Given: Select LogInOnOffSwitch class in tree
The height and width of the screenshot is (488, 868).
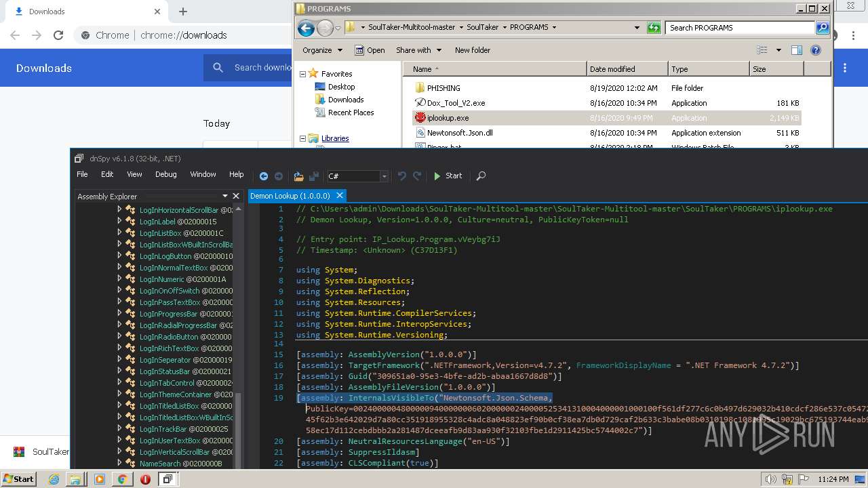Looking at the screenshot, I should (x=185, y=291).
